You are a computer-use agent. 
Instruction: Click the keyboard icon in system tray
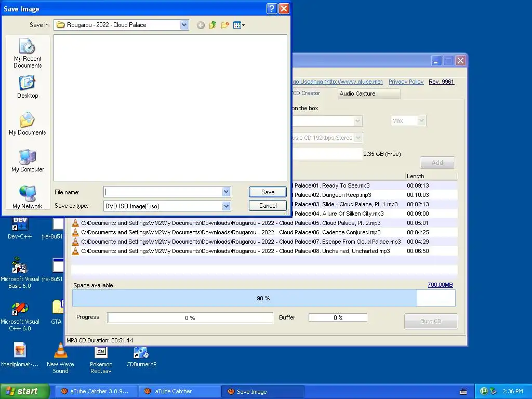pyautogui.click(x=463, y=392)
